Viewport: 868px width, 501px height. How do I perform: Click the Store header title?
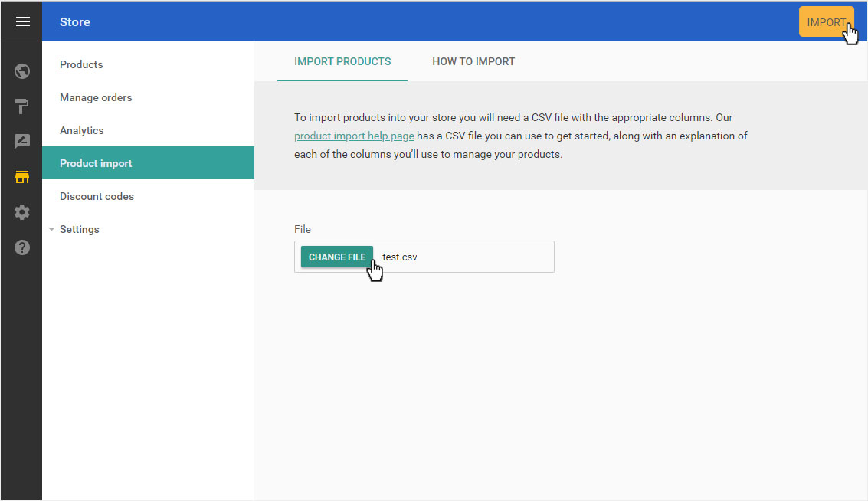[x=75, y=22]
